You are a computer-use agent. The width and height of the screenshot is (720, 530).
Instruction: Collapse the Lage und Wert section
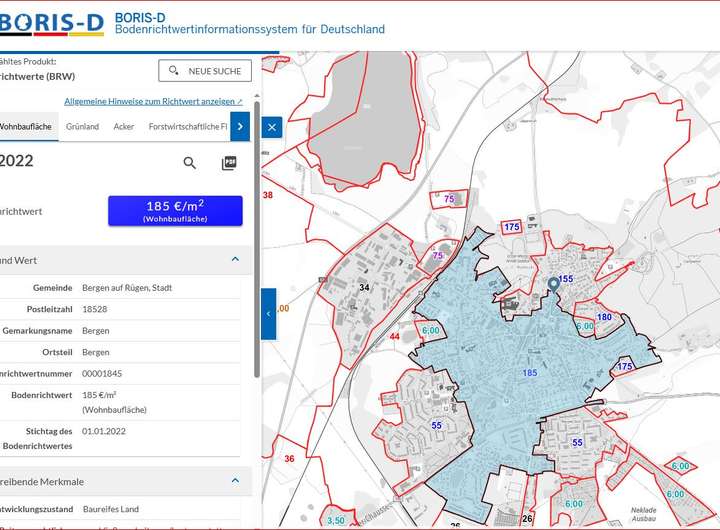click(235, 259)
